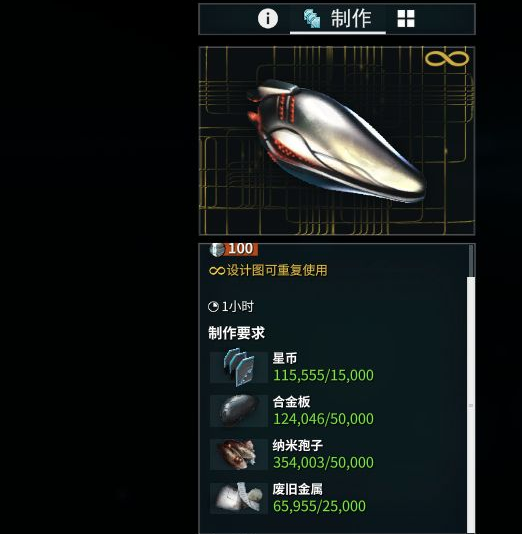Select the 废旧金属 resource icon
This screenshot has width=522, height=534.
[x=239, y=498]
